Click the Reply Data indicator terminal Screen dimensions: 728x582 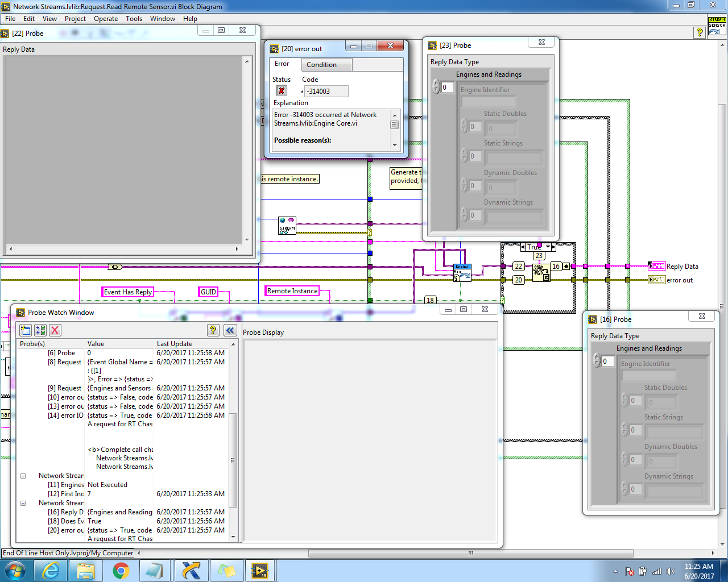point(657,266)
